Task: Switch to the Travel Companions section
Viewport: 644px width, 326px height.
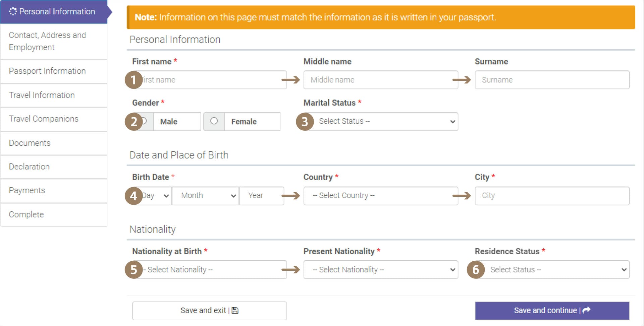Action: click(44, 119)
